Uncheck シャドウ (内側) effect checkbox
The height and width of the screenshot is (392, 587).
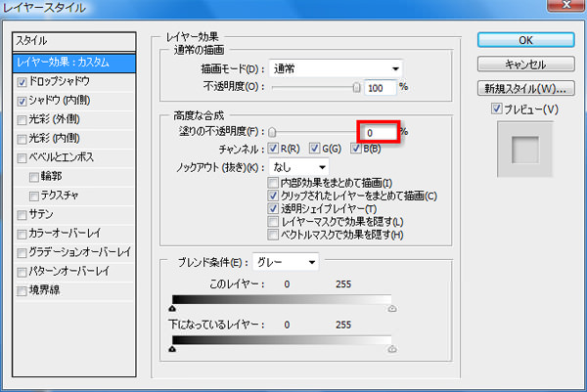coord(23,100)
